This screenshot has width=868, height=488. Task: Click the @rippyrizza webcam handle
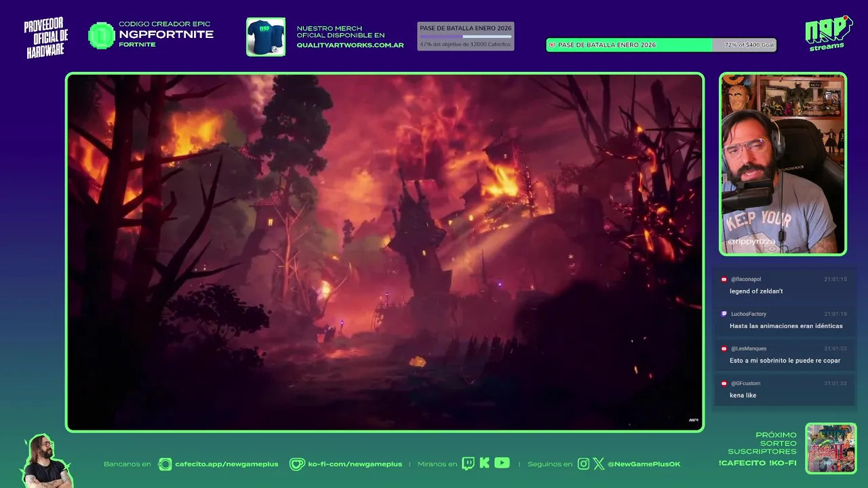(751, 241)
